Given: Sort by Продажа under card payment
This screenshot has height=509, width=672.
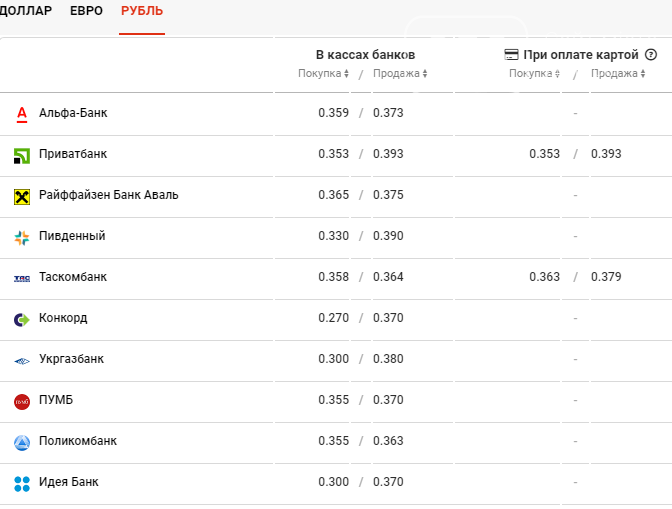Looking at the screenshot, I should point(618,73).
